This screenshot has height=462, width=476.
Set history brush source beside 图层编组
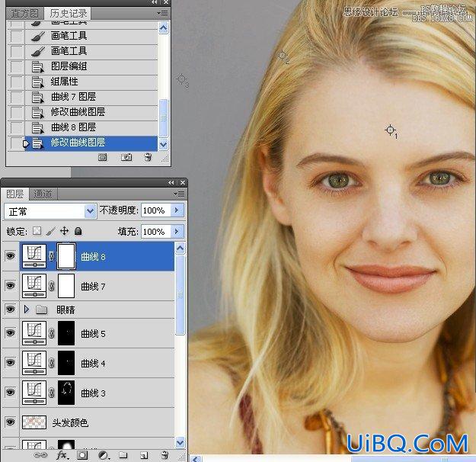16,66
